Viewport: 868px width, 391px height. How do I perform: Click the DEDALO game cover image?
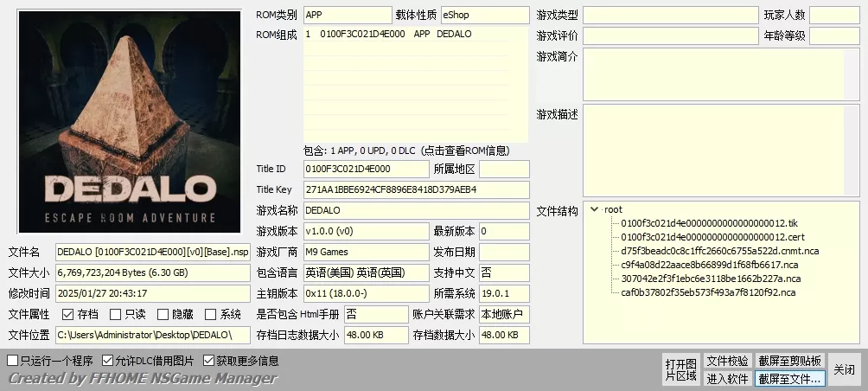point(130,122)
